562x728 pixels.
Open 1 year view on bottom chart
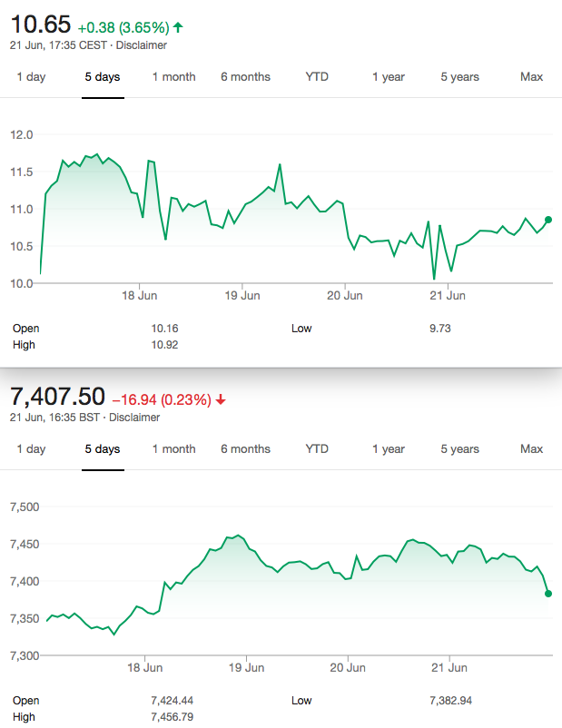click(389, 449)
